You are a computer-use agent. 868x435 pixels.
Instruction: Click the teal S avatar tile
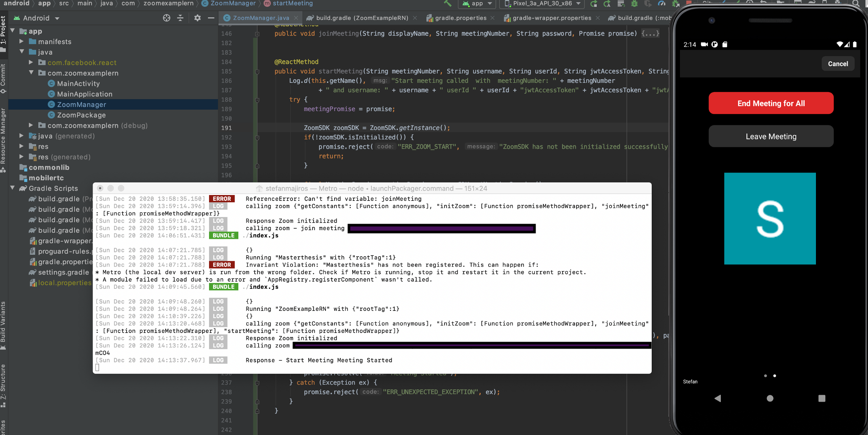770,219
